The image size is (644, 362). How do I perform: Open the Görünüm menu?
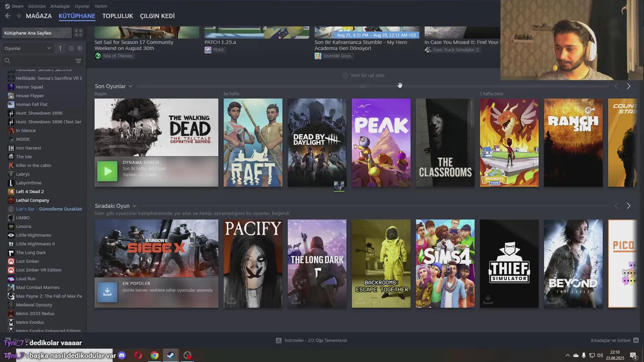pyautogui.click(x=37, y=6)
